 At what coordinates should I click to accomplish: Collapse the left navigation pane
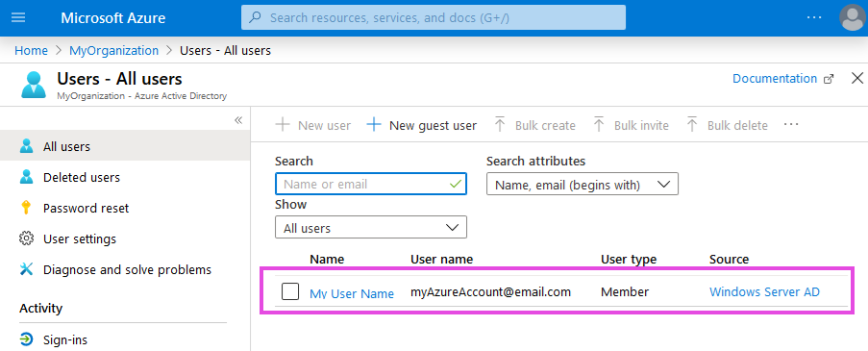click(238, 120)
